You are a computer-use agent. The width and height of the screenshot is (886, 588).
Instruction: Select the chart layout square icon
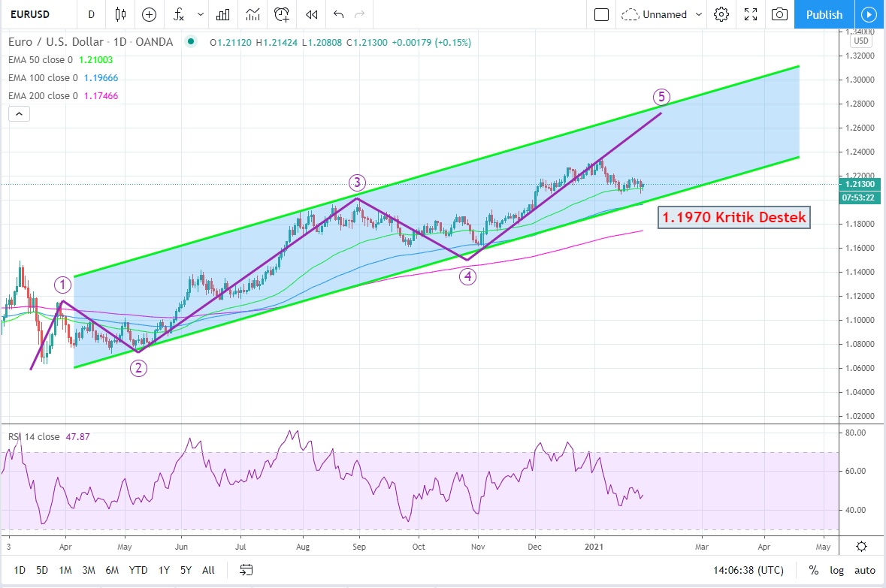tap(602, 14)
